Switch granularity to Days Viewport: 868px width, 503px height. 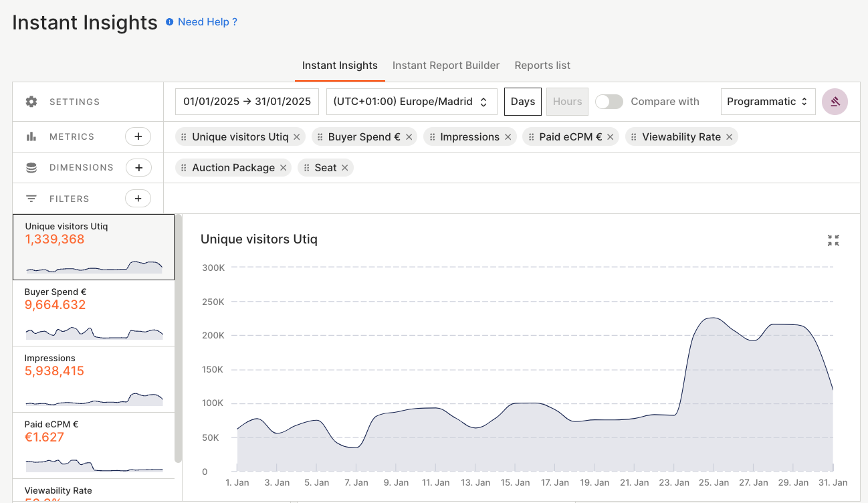(x=522, y=102)
